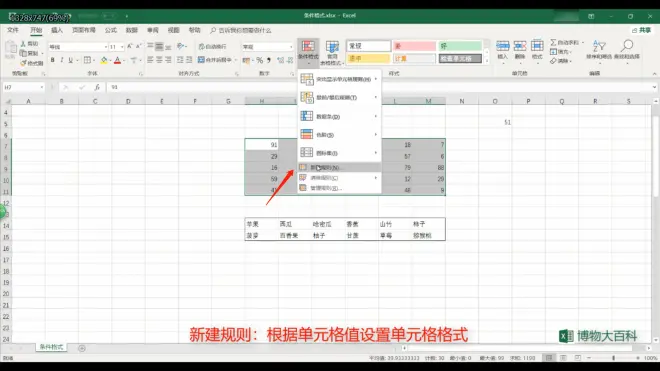Toggle Italic text formatting
Viewport: 660px width, 371px height.
point(62,60)
